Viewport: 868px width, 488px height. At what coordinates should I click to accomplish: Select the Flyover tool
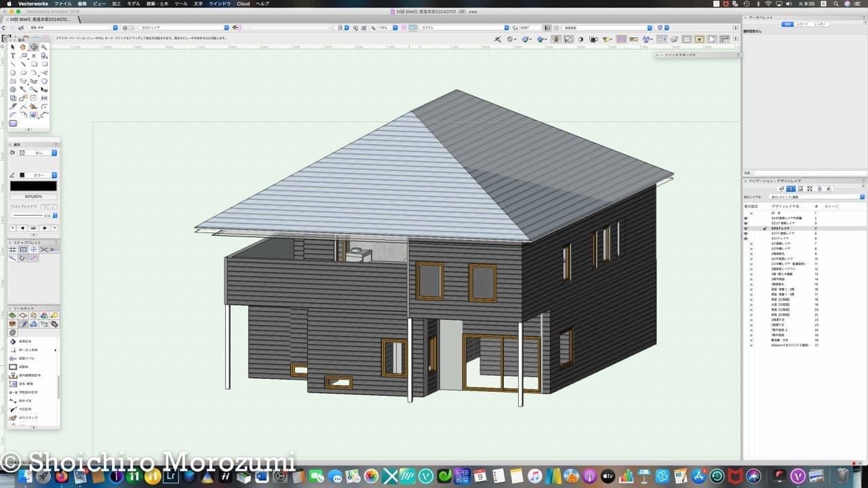pyautogui.click(x=33, y=47)
